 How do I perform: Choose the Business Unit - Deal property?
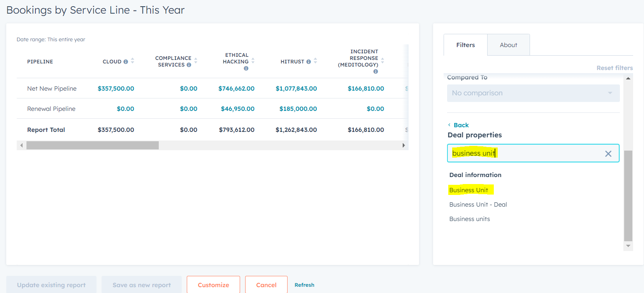coord(478,205)
